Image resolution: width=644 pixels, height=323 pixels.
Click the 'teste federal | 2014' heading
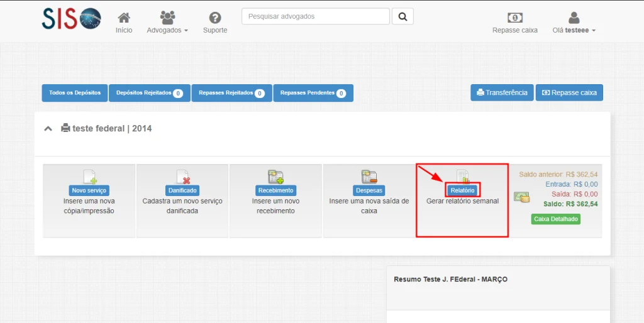point(112,128)
